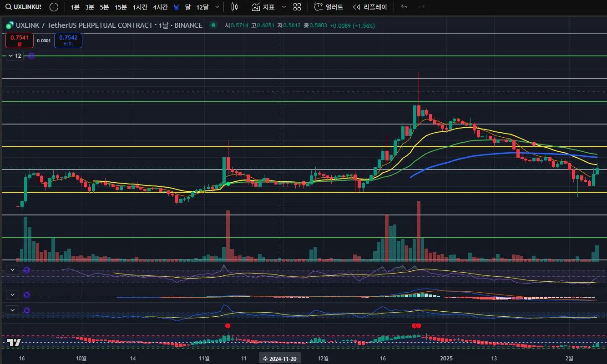The height and width of the screenshot is (364, 607).
Task: Click the red 0.7541 sell button
Action: 20,40
